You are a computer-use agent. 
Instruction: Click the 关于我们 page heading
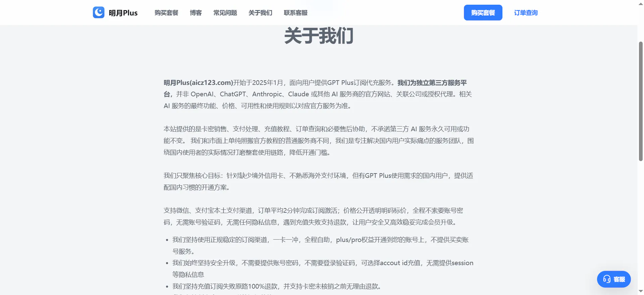(319, 36)
